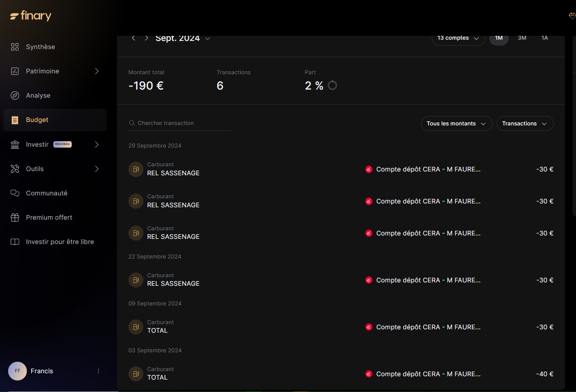Click the Communauté chat icon
This screenshot has width=576, height=392.
click(x=15, y=193)
